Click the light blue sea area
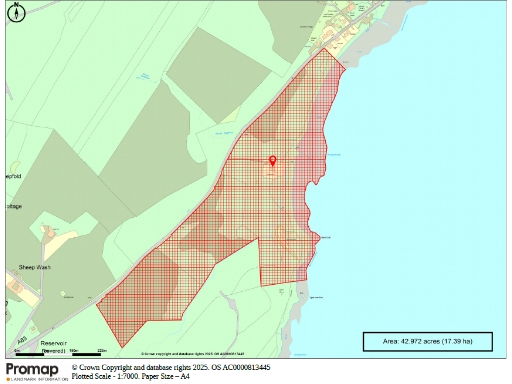 click(417, 167)
